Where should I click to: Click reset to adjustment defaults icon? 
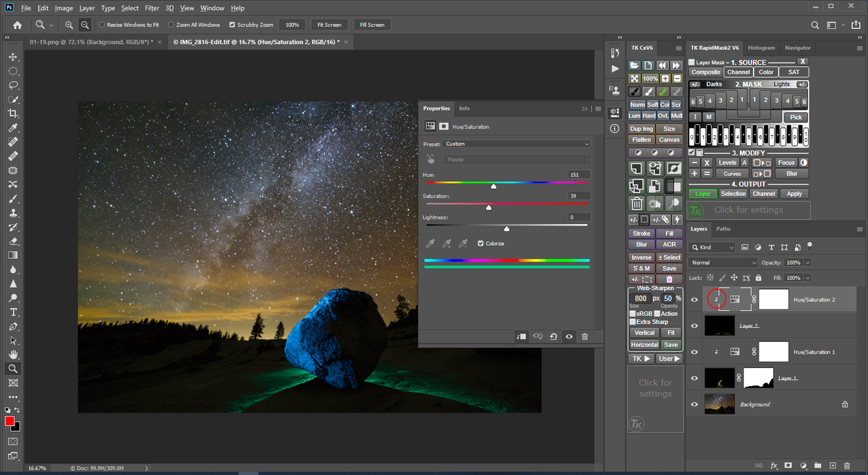point(553,336)
